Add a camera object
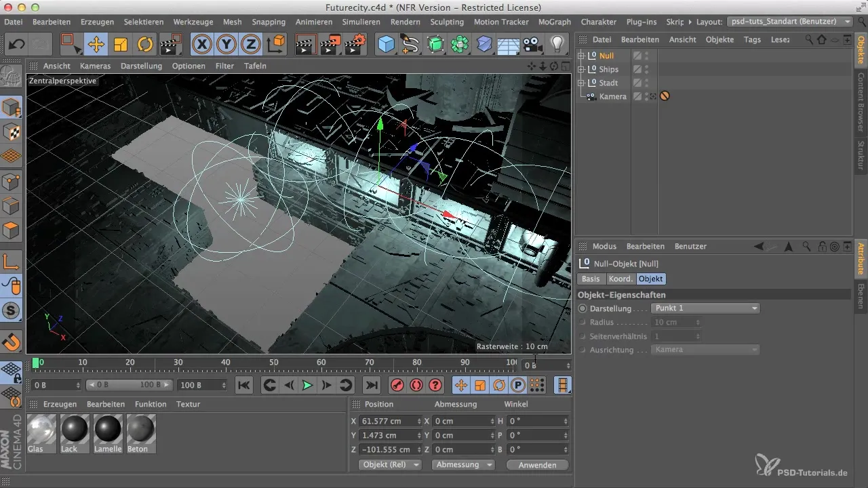 (533, 45)
